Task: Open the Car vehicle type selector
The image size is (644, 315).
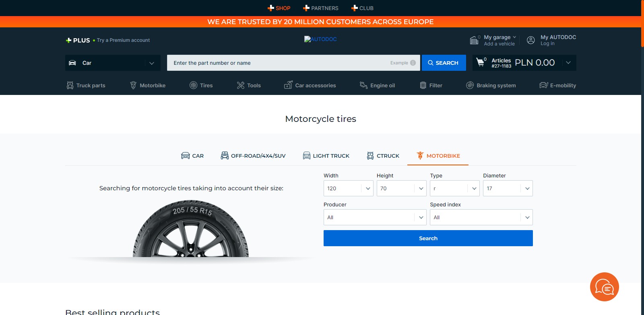Action: click(113, 63)
